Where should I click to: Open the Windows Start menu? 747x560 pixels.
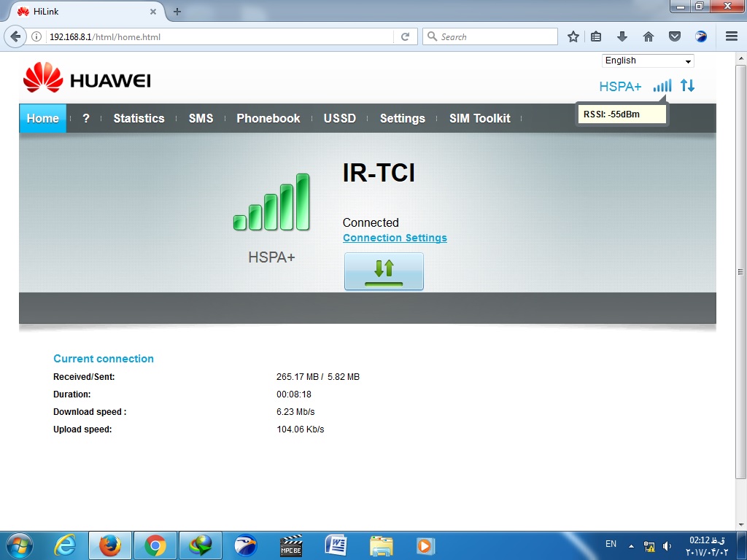pyautogui.click(x=19, y=545)
